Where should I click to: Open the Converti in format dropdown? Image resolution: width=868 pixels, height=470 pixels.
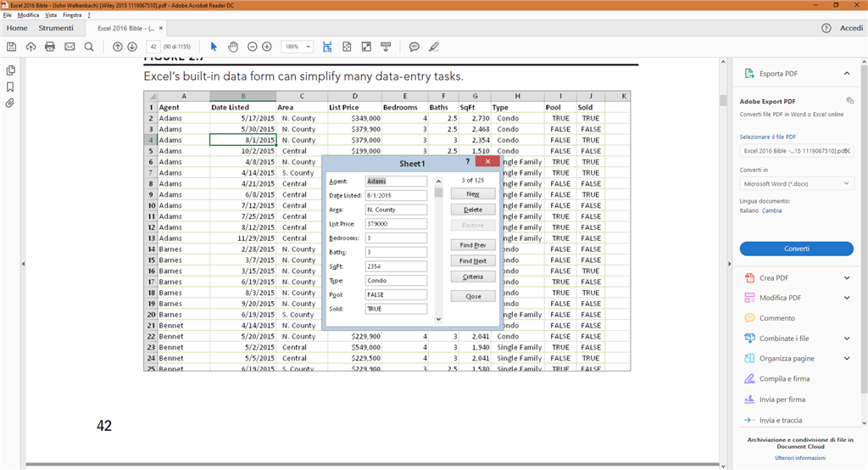pos(797,183)
